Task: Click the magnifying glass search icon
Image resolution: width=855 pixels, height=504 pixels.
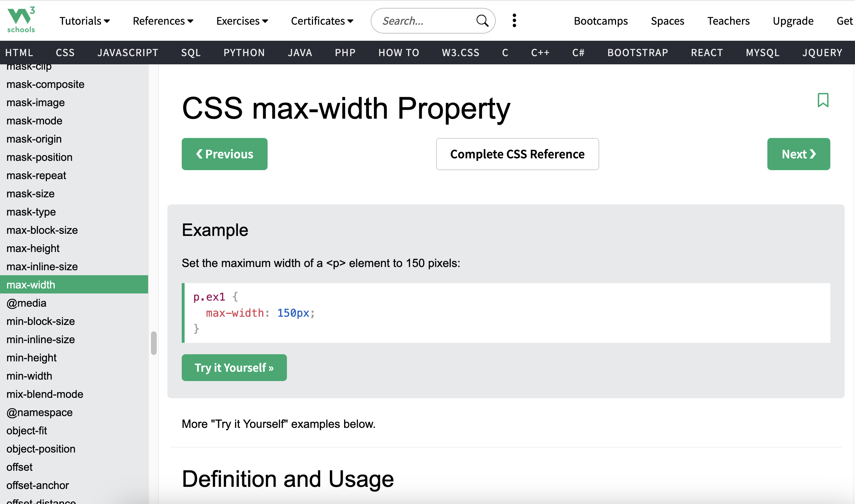Action: tap(482, 20)
